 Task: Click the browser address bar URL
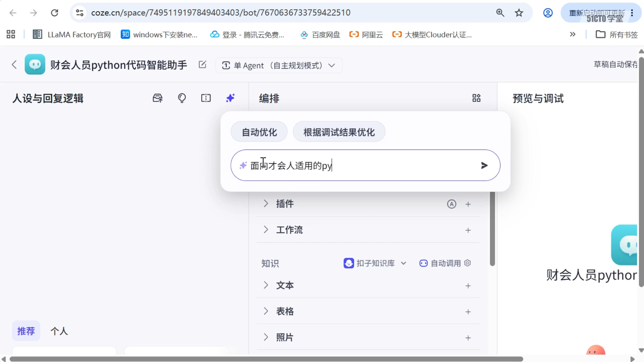(221, 13)
